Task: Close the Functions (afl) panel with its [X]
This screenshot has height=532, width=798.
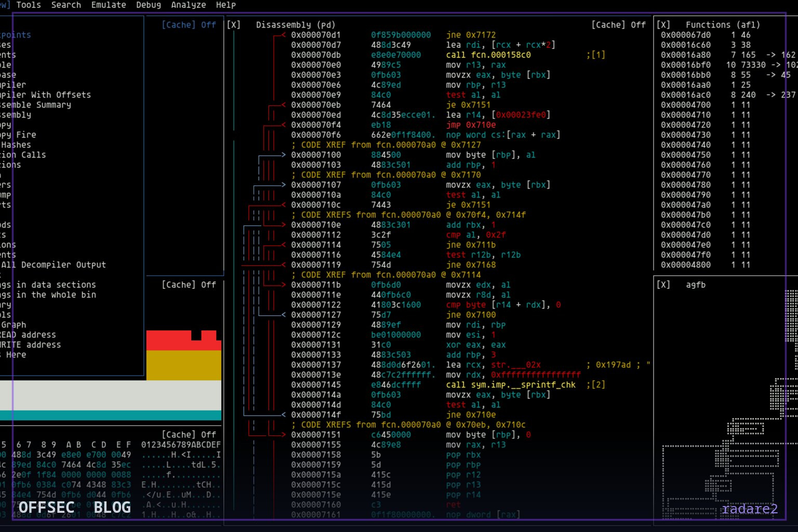Action: tap(663, 25)
